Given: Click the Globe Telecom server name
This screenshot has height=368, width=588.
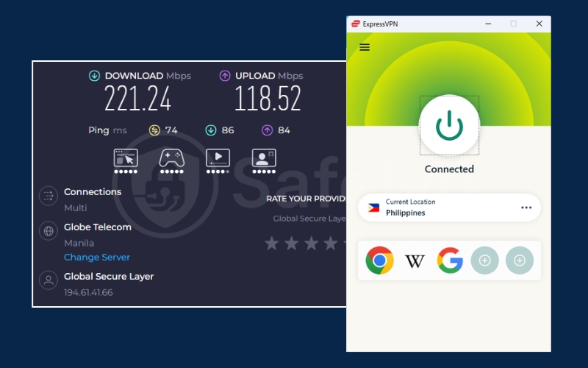Looking at the screenshot, I should tap(98, 227).
